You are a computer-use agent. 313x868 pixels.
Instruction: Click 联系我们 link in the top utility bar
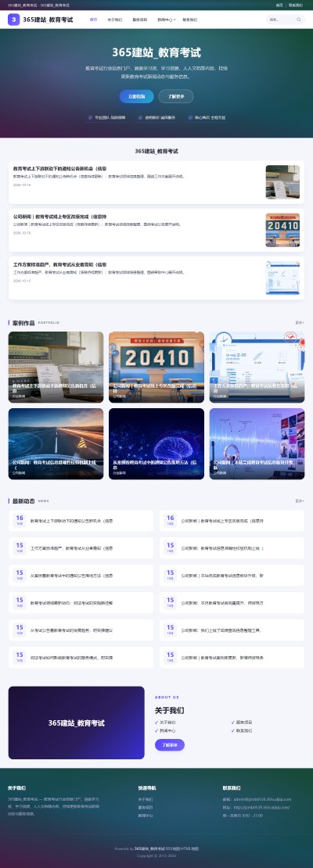[295, 5]
